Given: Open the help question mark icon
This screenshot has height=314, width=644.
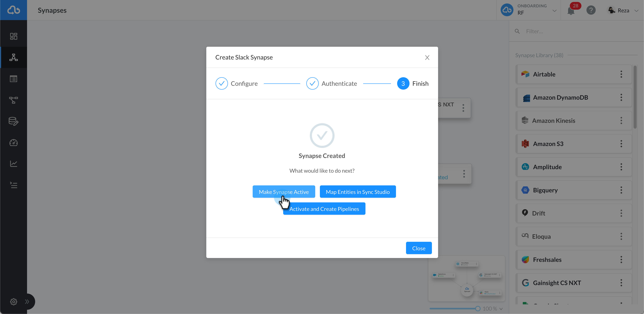Looking at the screenshot, I should pyautogui.click(x=591, y=10).
